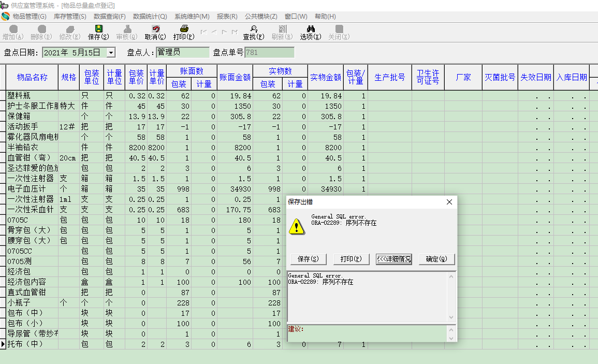Close the 保存出错 error dialog
Viewport: 598px width, 364px height.
coord(449,202)
